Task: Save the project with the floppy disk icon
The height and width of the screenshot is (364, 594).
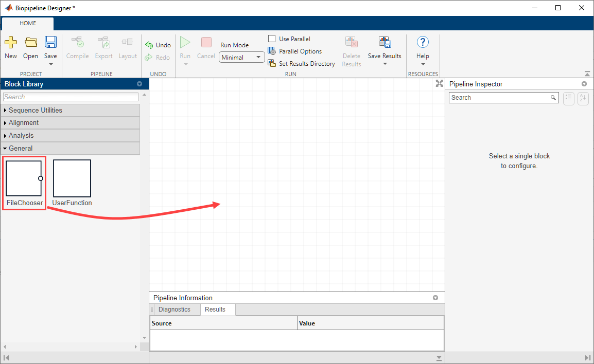Action: (50, 42)
